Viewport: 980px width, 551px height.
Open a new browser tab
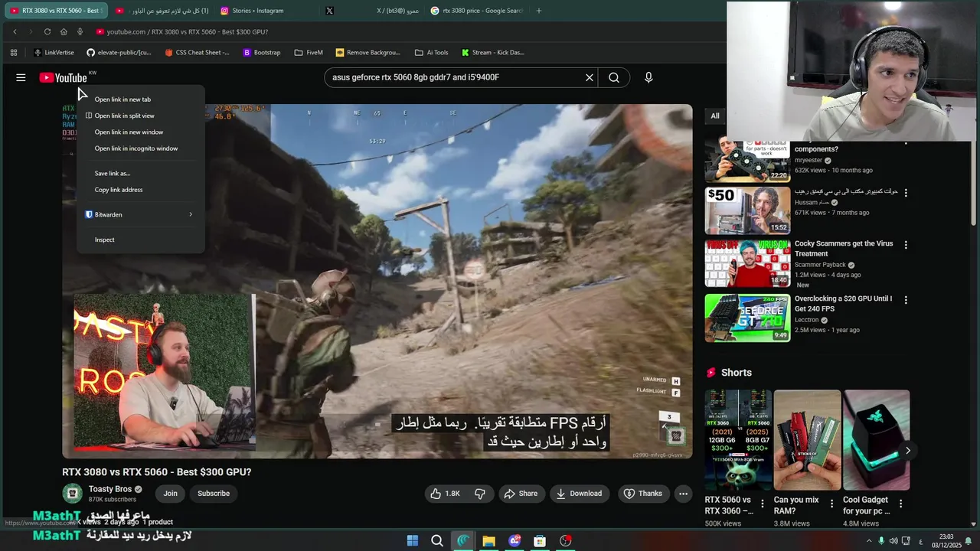tap(539, 11)
